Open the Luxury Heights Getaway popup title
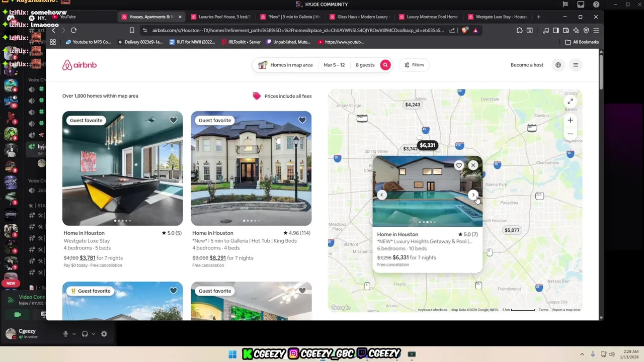 pos(425,241)
